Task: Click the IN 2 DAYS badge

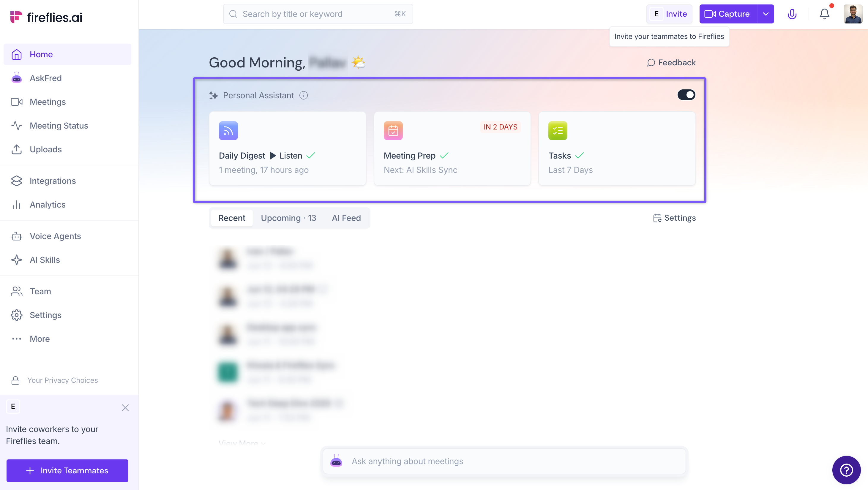Action: pyautogui.click(x=500, y=127)
